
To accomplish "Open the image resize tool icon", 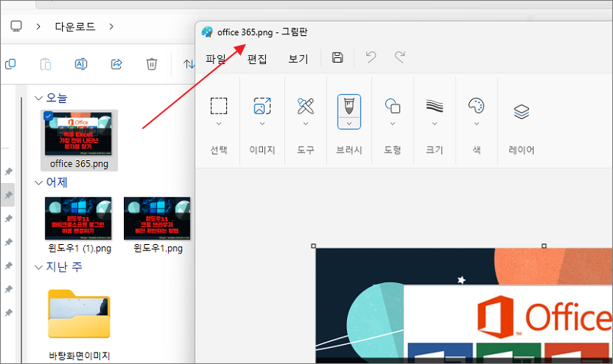I will coord(262,106).
